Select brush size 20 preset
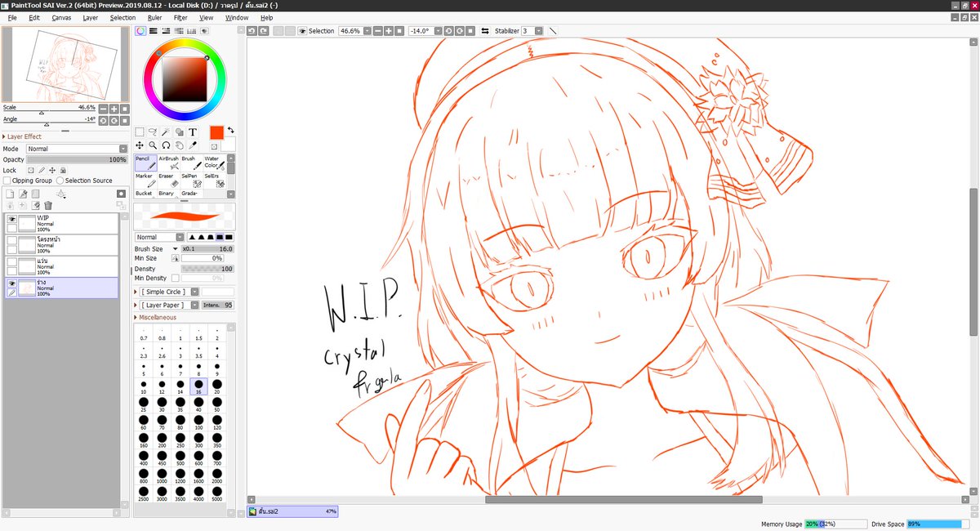980x531 pixels. pyautogui.click(x=216, y=386)
